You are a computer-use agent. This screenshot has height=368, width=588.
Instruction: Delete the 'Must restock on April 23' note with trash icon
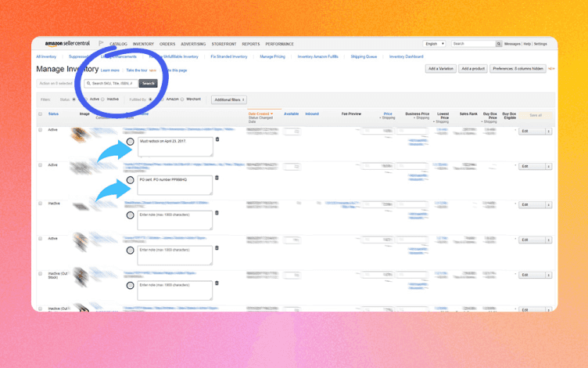pos(217,139)
